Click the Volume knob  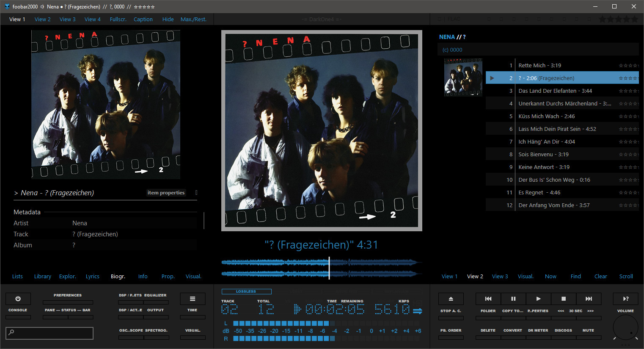pyautogui.click(x=625, y=327)
